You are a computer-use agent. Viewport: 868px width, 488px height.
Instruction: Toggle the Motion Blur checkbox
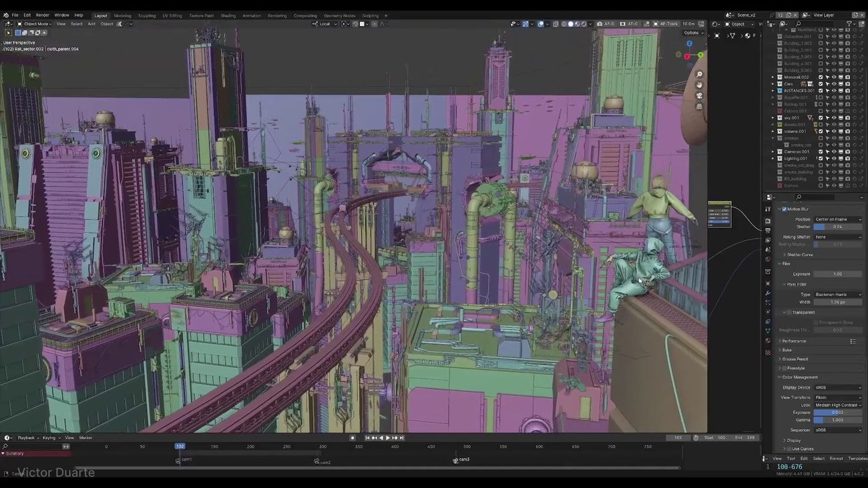pos(785,209)
